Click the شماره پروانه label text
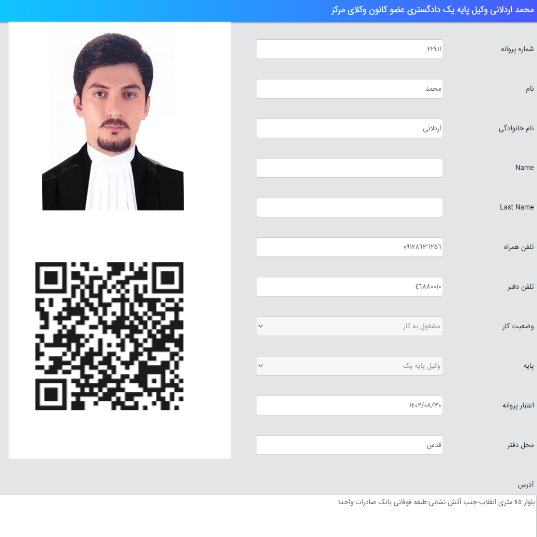Viewport: 537px width, 537px height. point(517,49)
